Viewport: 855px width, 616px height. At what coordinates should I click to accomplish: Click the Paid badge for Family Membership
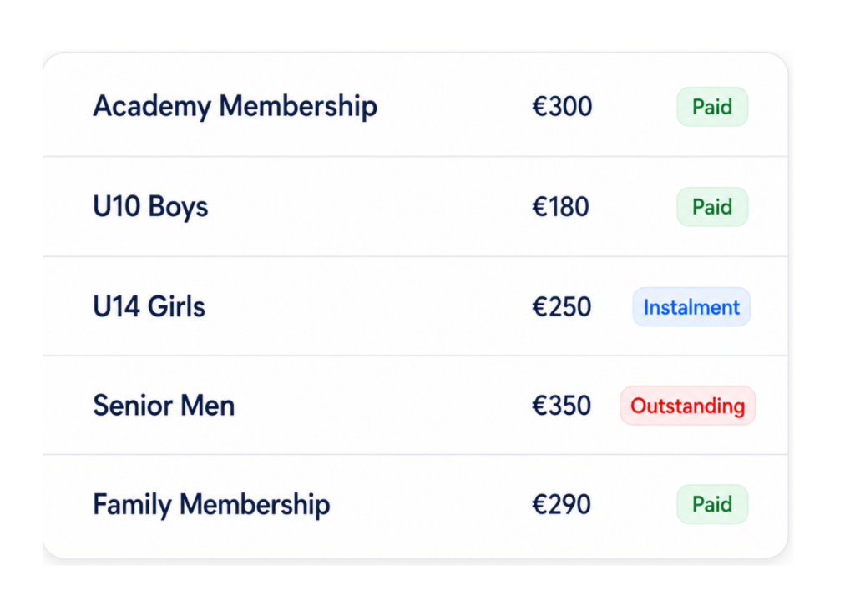coord(712,504)
